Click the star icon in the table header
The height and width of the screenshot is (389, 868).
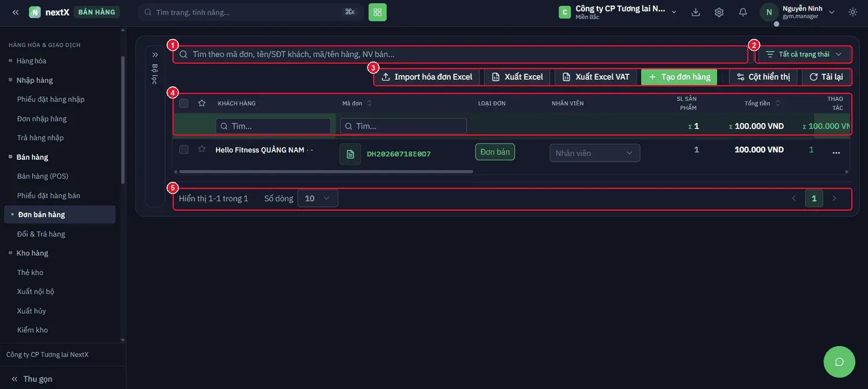(x=202, y=103)
